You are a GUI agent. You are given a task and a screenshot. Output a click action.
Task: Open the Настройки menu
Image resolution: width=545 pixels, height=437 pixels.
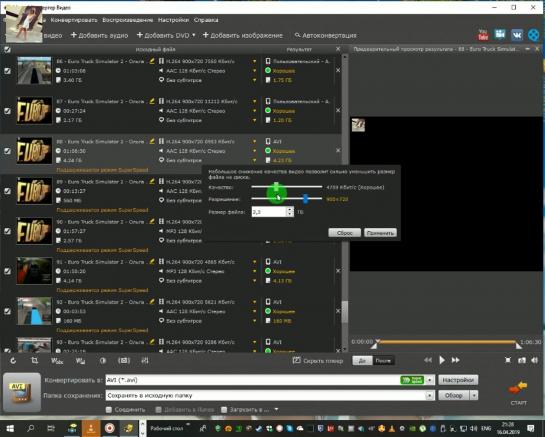point(173,20)
